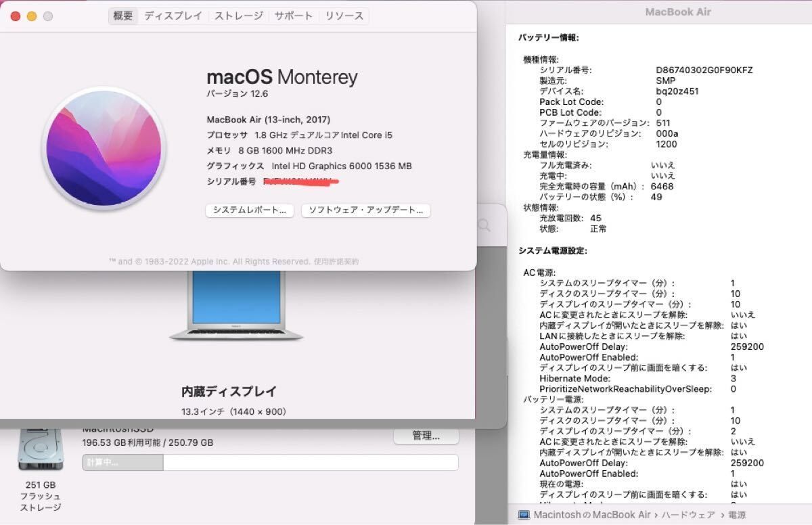Screen dimensions: 812x525
Task: Select the MacBook Air (13-inch, 2017) text
Action: point(268,120)
